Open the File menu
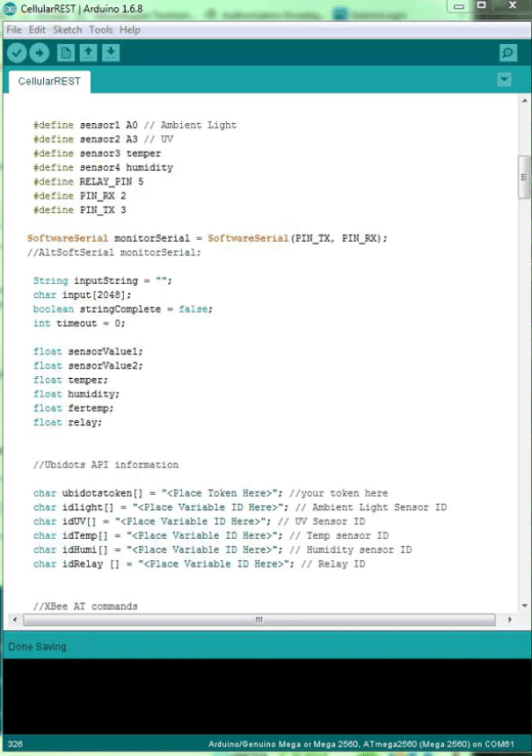 pyautogui.click(x=14, y=30)
